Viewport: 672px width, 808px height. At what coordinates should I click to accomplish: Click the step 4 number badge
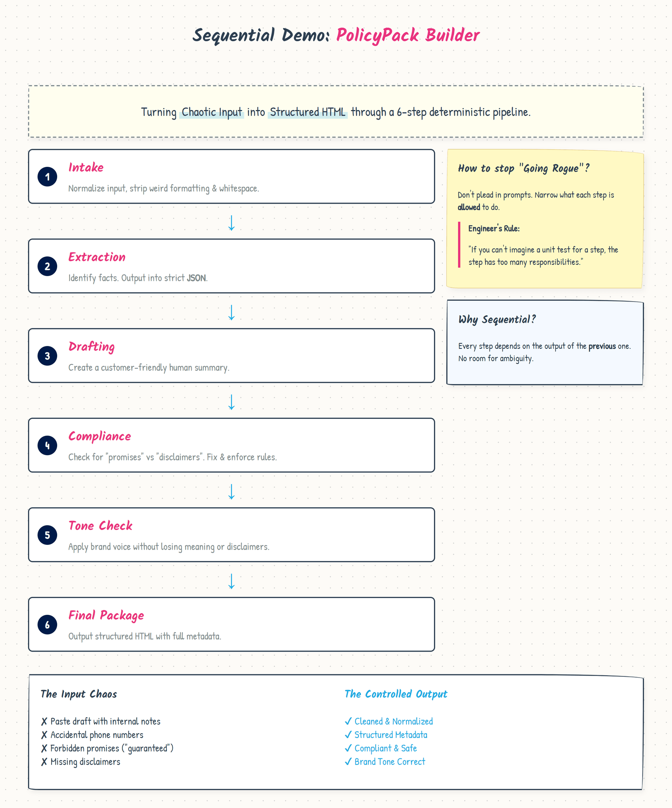click(x=47, y=446)
